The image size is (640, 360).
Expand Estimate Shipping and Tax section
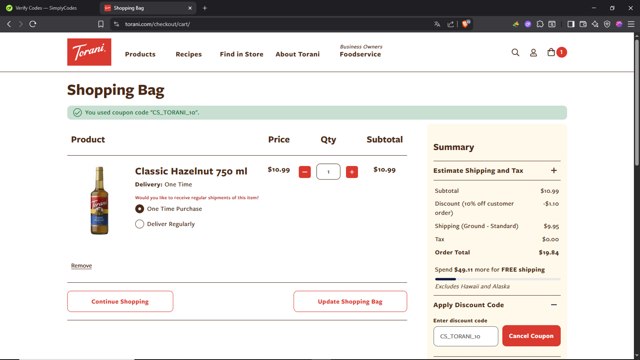(496, 171)
